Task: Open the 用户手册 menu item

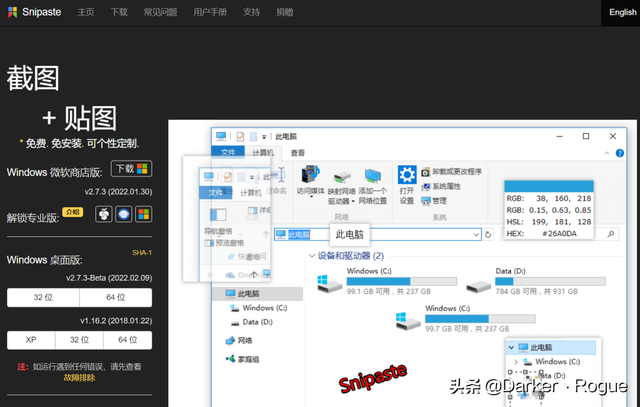Action: (210, 12)
